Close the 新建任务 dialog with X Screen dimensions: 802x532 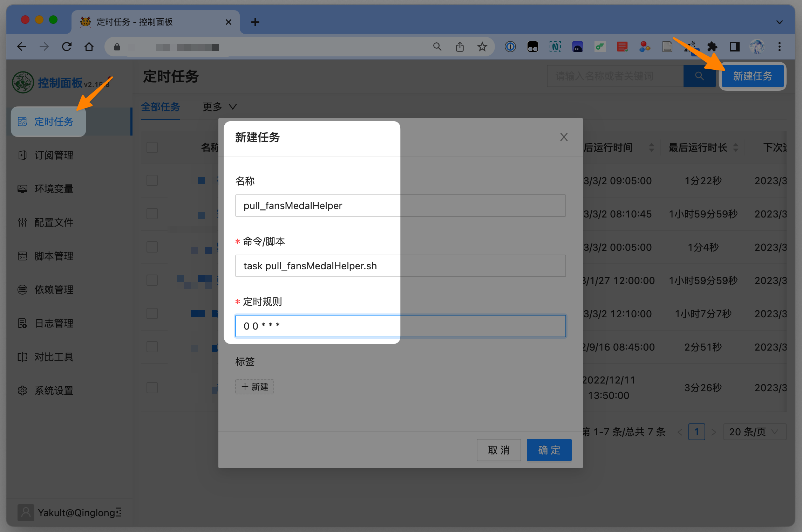pyautogui.click(x=564, y=137)
